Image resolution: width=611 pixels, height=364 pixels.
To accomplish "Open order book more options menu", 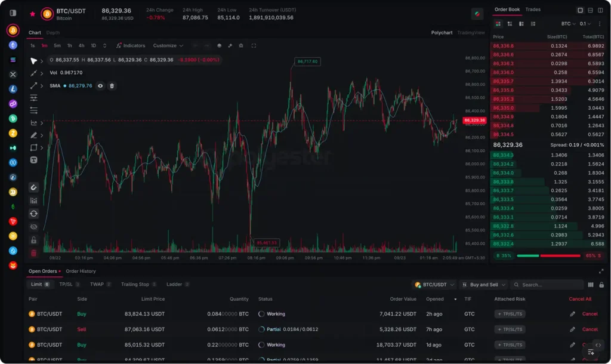I will [600, 24].
